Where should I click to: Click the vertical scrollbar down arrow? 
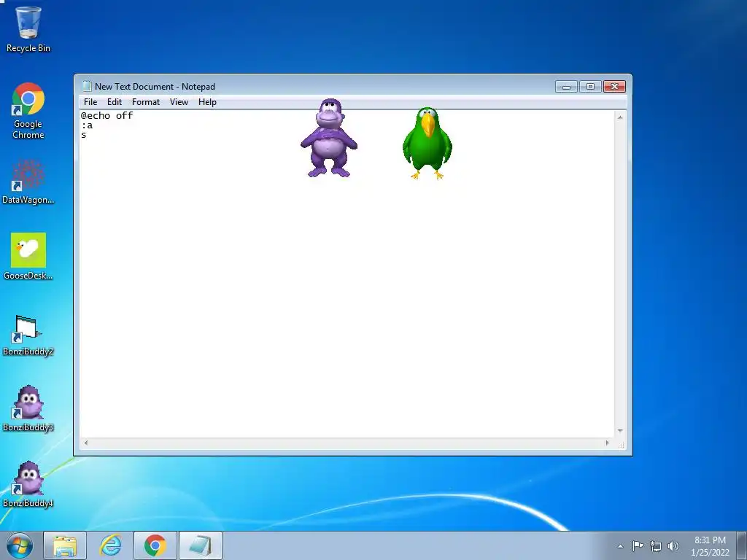coord(620,430)
